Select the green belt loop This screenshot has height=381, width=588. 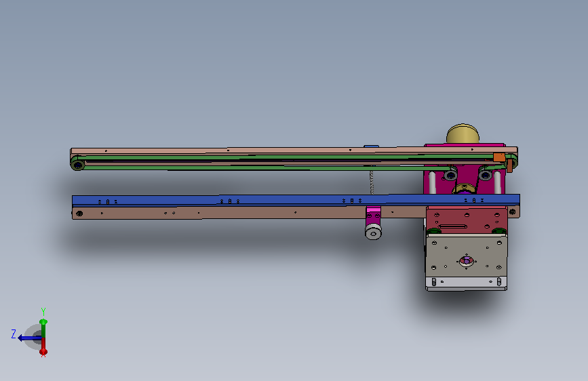pos(294,163)
